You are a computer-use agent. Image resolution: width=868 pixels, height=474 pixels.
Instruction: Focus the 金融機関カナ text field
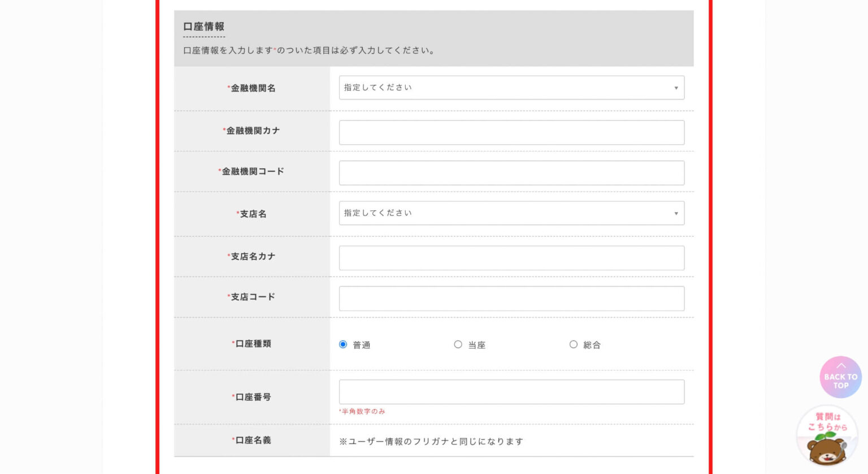(x=511, y=132)
